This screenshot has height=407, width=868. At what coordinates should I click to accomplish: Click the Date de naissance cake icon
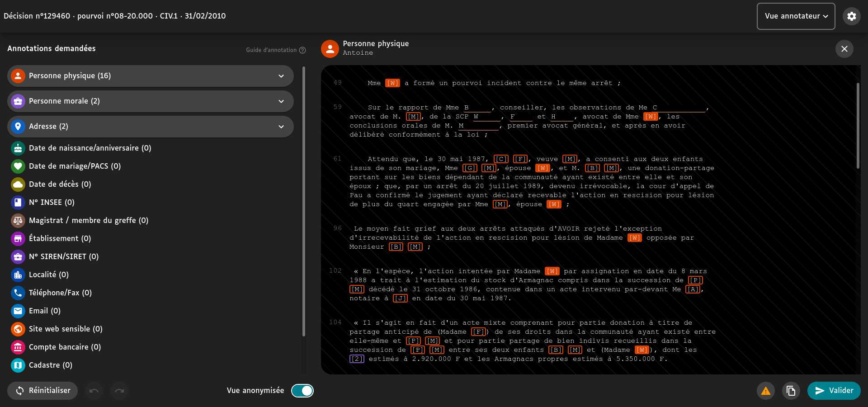18,148
